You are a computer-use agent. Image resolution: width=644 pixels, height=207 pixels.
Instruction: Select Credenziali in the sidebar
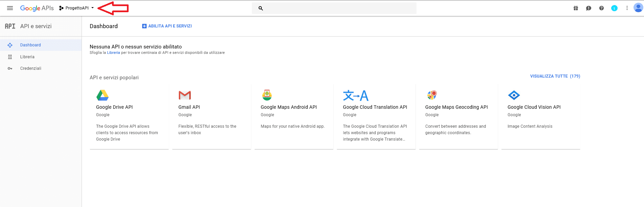point(41,68)
